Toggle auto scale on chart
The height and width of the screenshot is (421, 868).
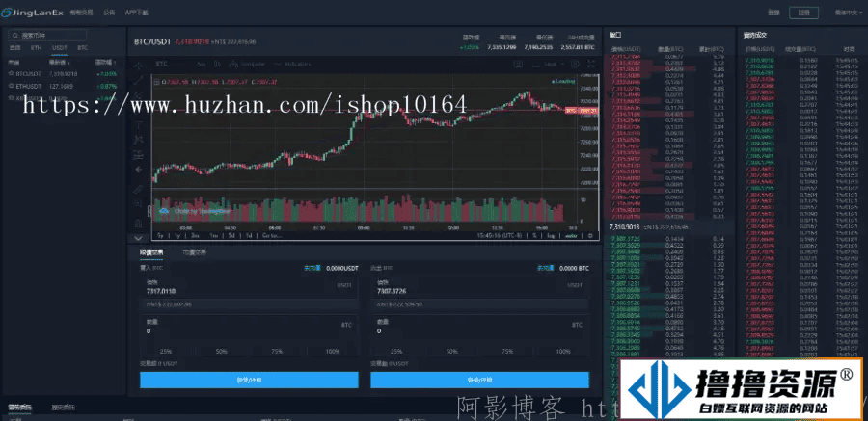[570, 235]
